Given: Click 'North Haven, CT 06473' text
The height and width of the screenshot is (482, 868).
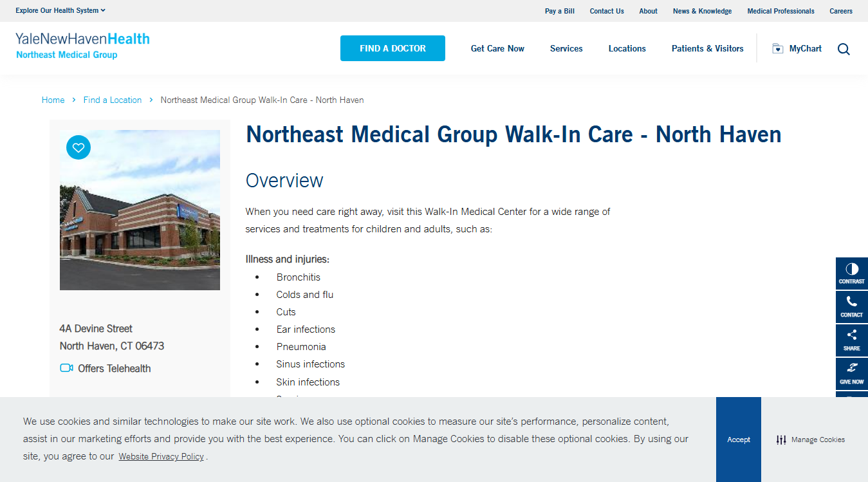Looking at the screenshot, I should (x=112, y=346).
